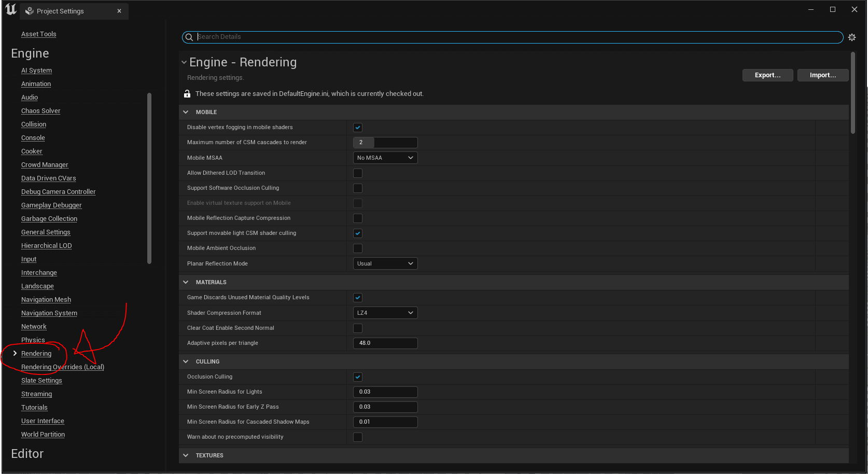
Task: Open Physics settings
Action: tap(33, 340)
